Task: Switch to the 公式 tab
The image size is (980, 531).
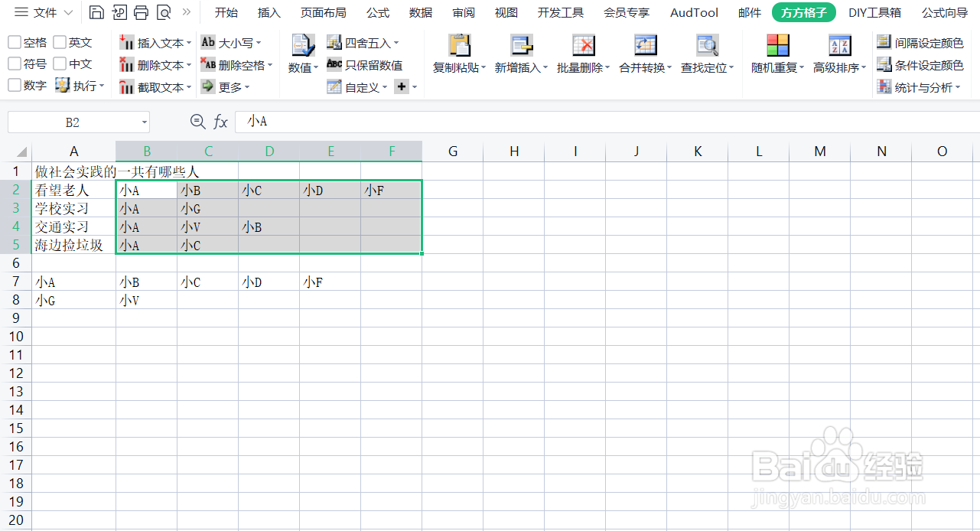Action: [x=378, y=12]
